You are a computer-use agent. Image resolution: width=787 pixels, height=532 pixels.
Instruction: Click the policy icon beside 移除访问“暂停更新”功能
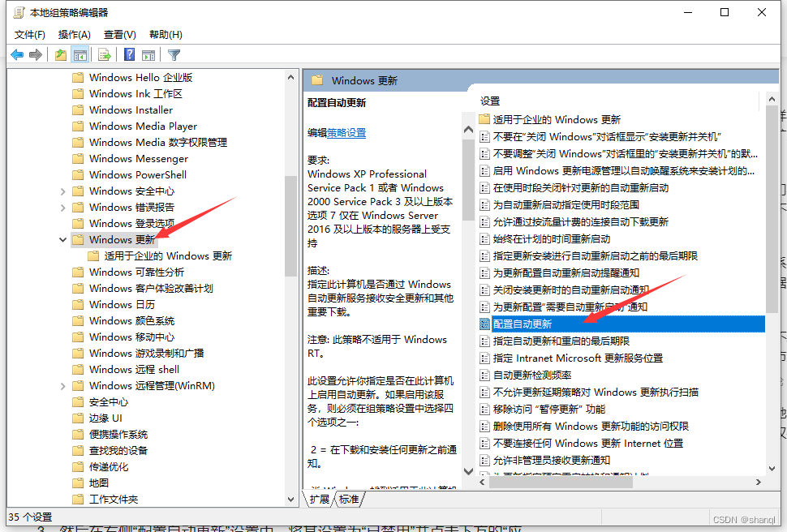pyautogui.click(x=484, y=410)
